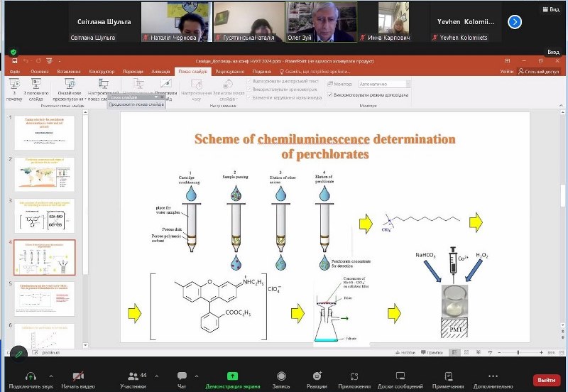Click 'Скажіть, що потрібно зробити' search box

315,72
